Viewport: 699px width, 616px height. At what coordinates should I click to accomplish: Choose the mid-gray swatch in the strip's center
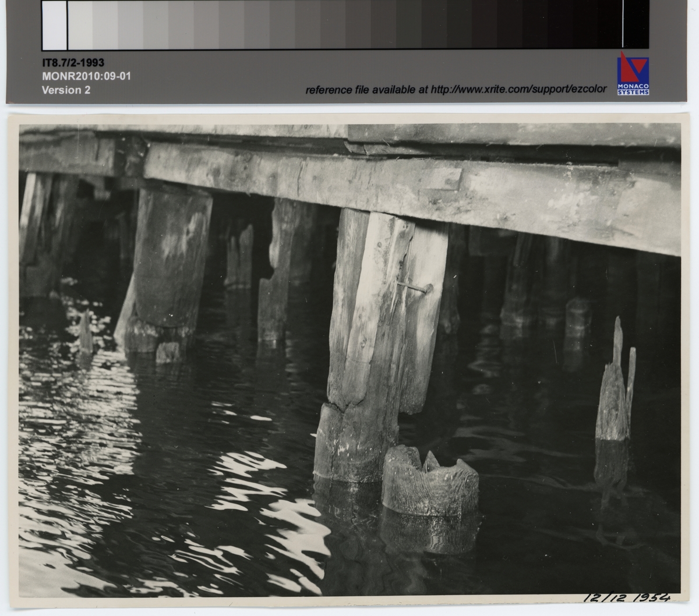345,24
